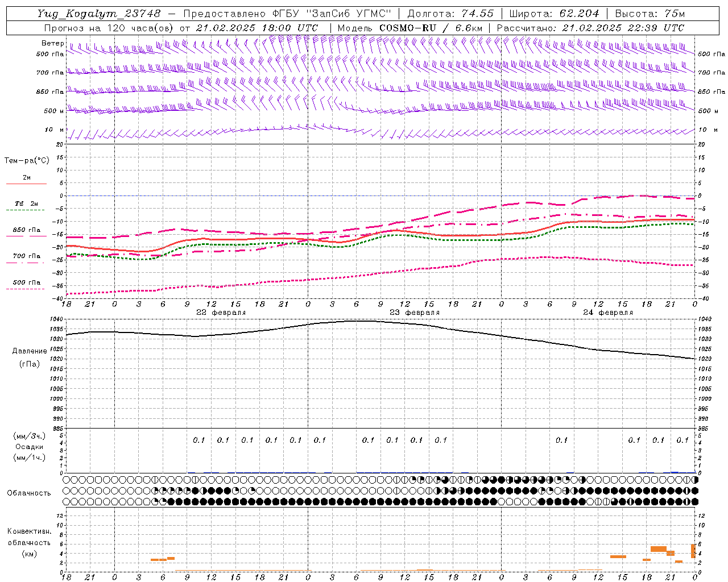Click the Высота: 75м label
This screenshot has width=728, height=582.
[650, 13]
